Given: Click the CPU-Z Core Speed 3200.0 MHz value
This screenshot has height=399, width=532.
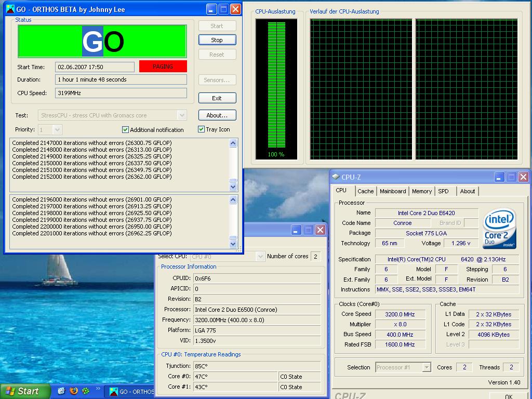Looking at the screenshot, I should click(x=400, y=314).
